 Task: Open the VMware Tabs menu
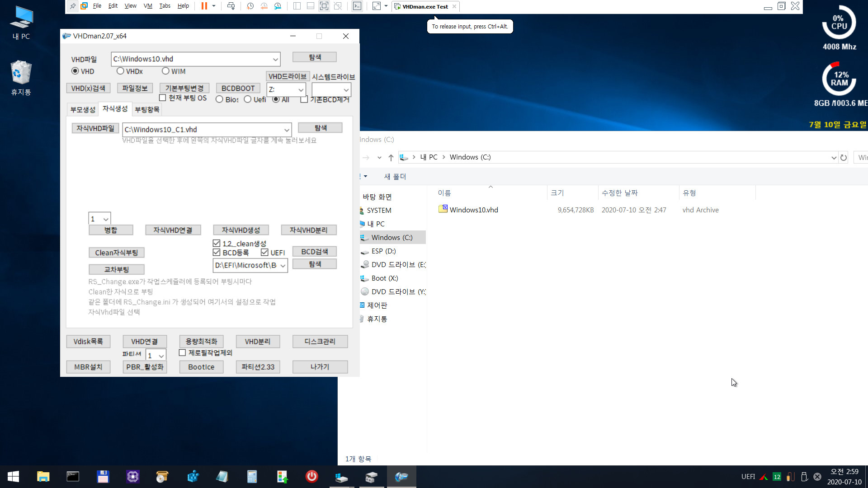[x=165, y=6]
